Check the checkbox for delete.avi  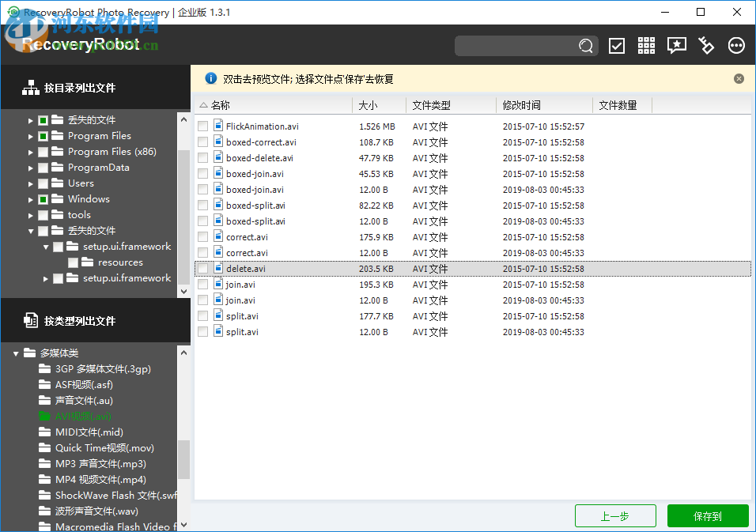(202, 268)
